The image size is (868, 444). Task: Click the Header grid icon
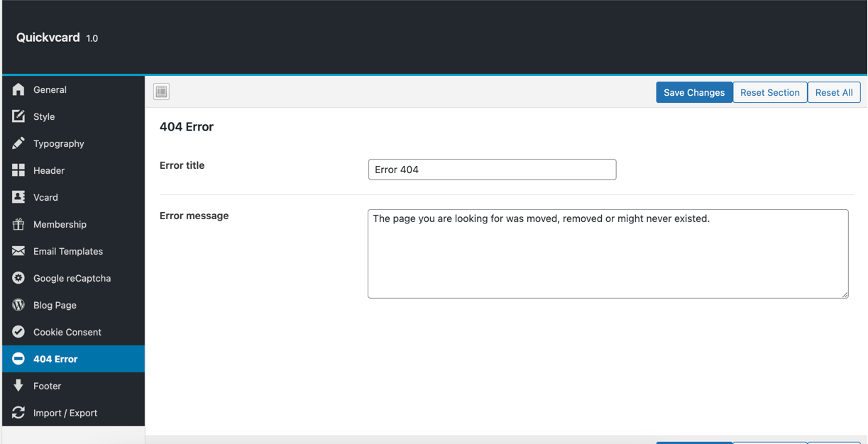18,170
